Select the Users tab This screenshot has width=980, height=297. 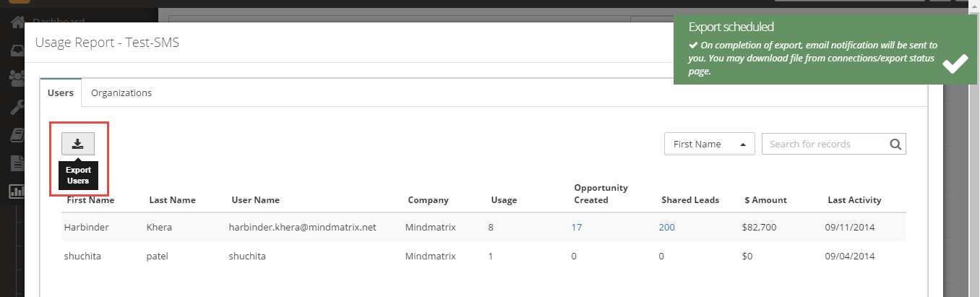(61, 92)
